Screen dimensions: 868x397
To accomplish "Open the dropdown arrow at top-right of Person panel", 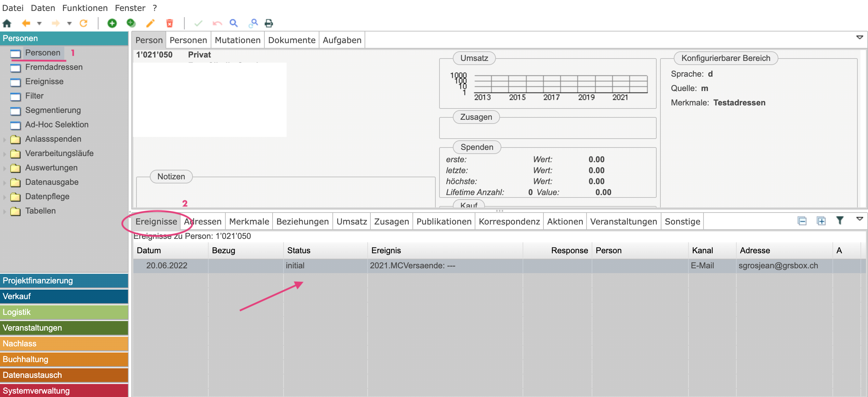I will click(859, 37).
